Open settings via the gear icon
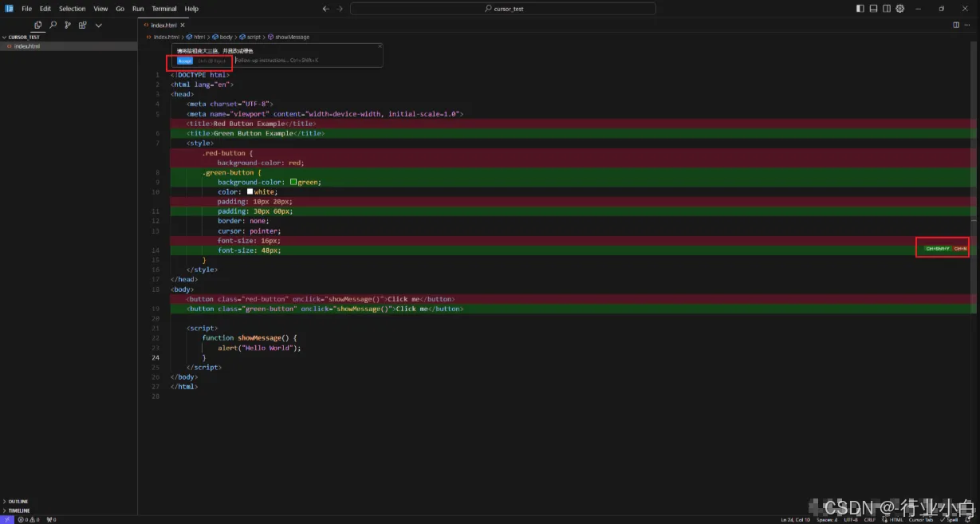Screen dimensions: 980x524 tap(900, 9)
